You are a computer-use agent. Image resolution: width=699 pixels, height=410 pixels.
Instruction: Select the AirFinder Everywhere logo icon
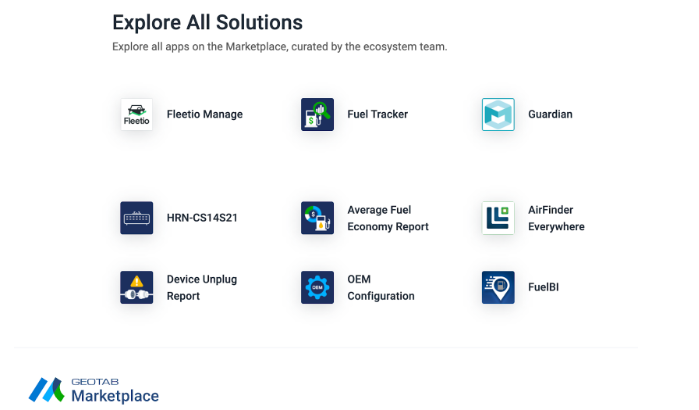(x=498, y=218)
